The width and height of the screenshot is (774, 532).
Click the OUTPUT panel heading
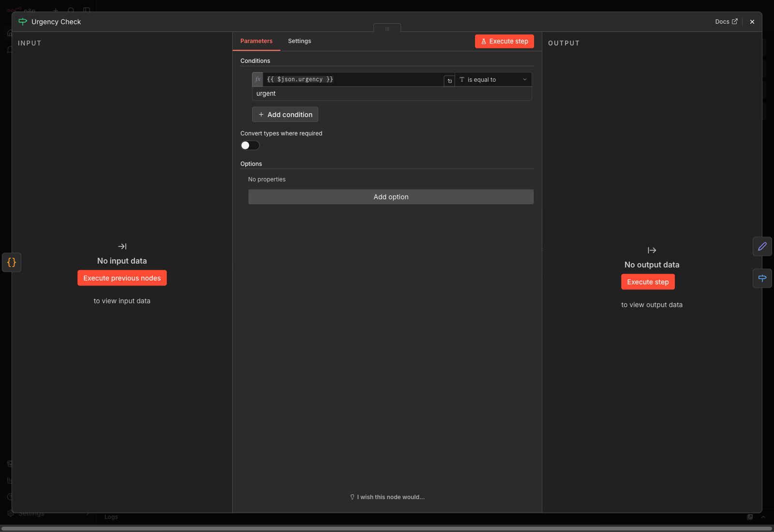click(x=564, y=43)
